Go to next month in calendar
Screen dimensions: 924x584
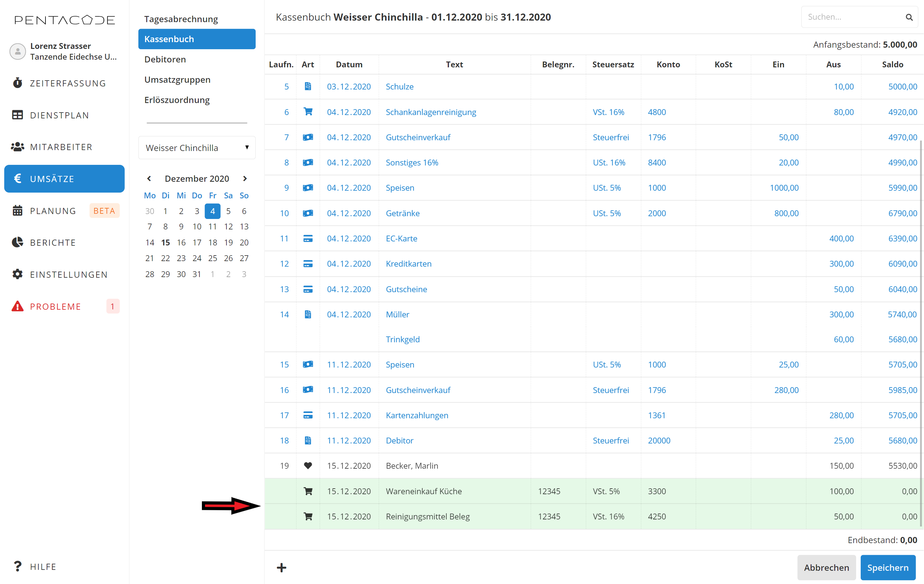245,179
